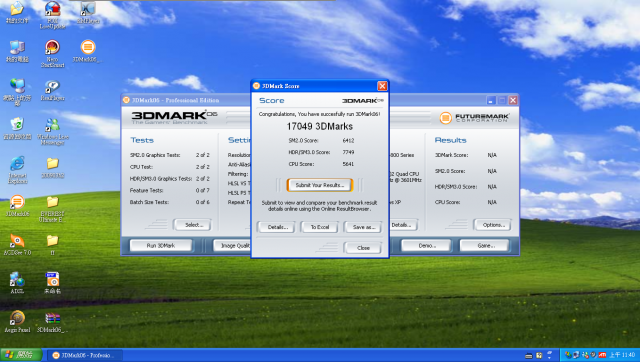Click Batch Size Tests row 0 of 6

(170, 202)
